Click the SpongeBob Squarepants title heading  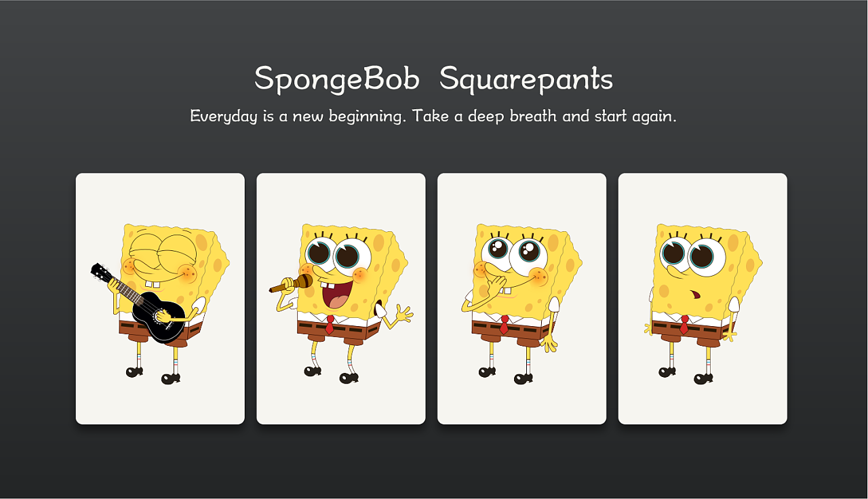click(434, 79)
